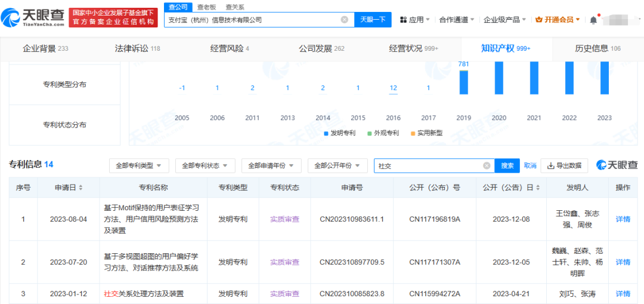Open the 全部专利类型 dropdown
The width and height of the screenshot is (644, 304).
[x=139, y=166]
